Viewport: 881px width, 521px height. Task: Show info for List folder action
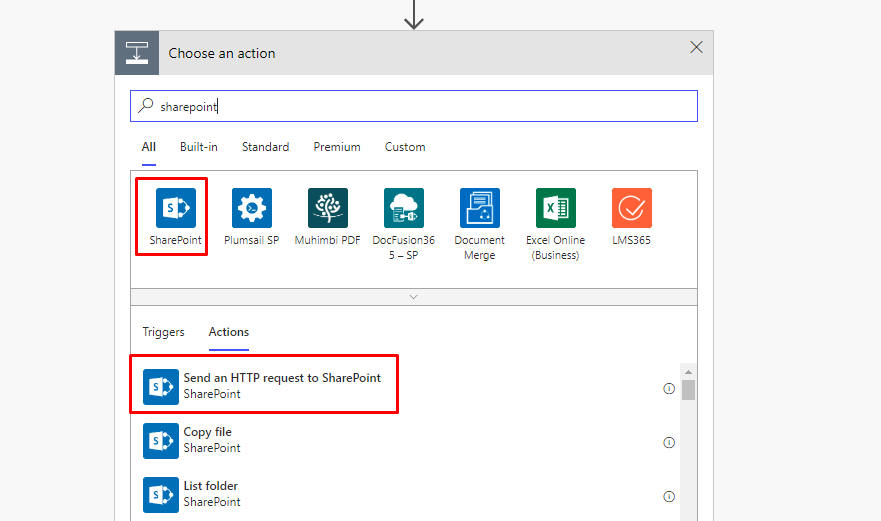[x=669, y=496]
